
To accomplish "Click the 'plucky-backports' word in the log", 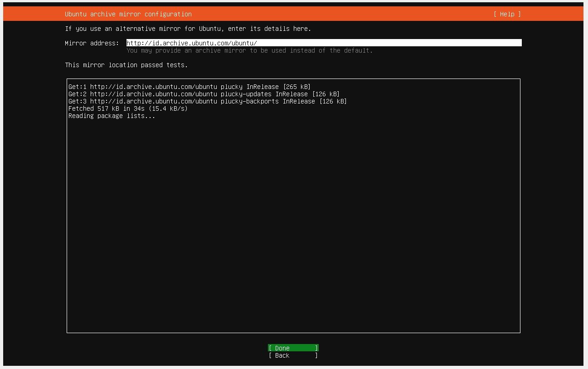I will [x=250, y=101].
